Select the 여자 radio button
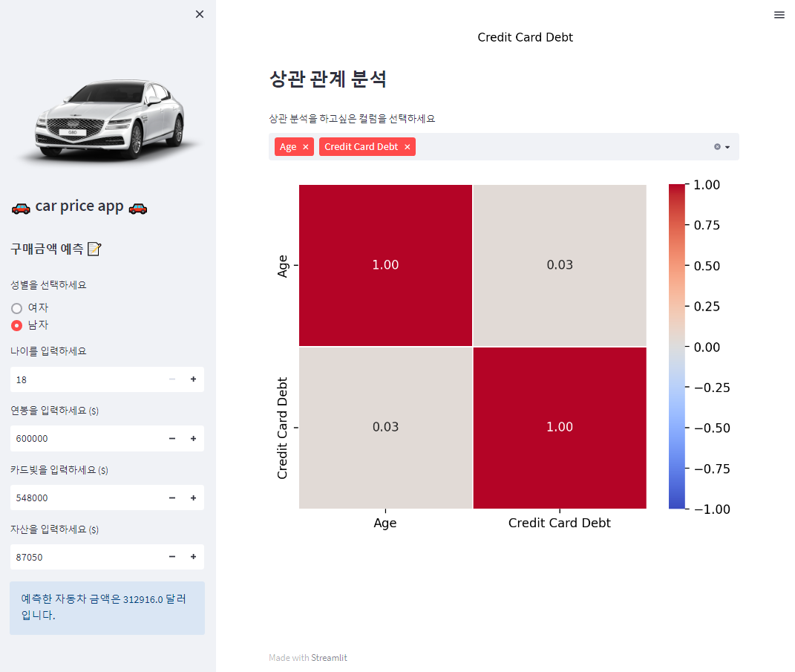795x672 pixels. tap(16, 307)
